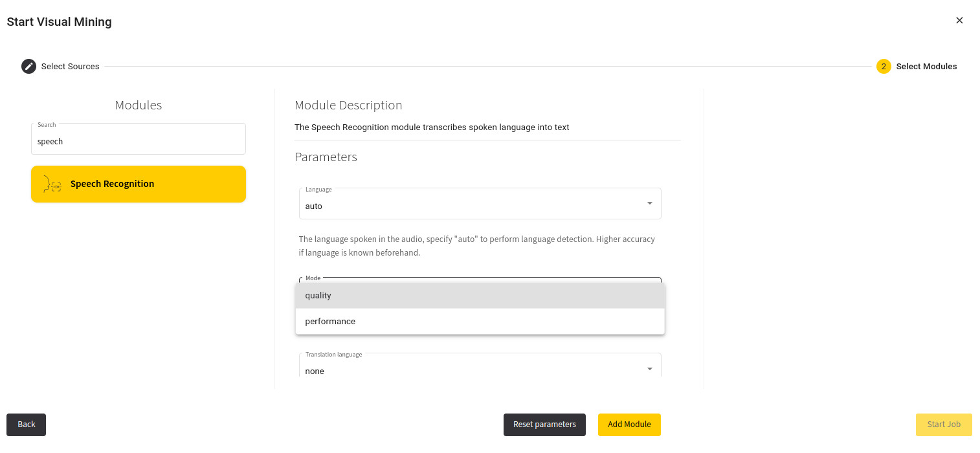Choose the performance mode option
Screen dimensions: 980x453
click(x=480, y=321)
